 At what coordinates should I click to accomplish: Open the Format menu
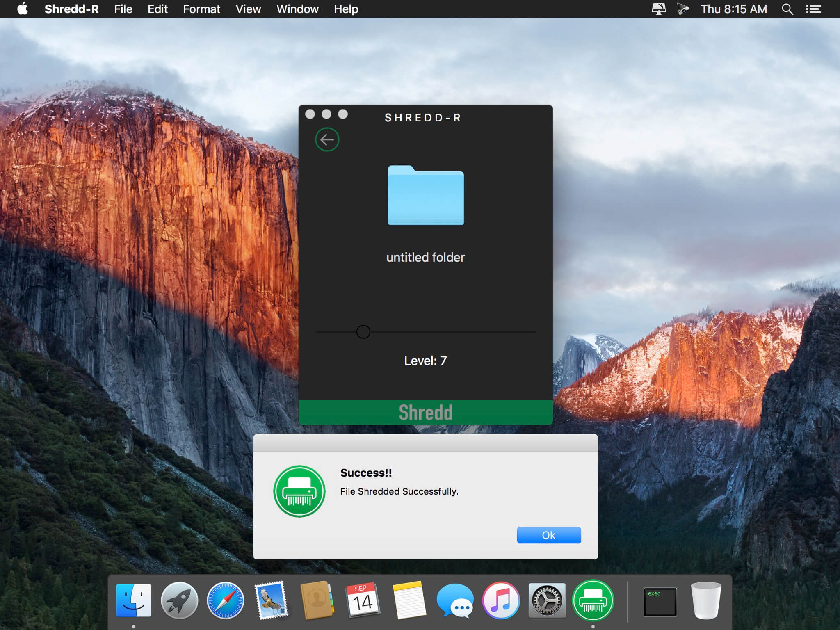point(201,9)
